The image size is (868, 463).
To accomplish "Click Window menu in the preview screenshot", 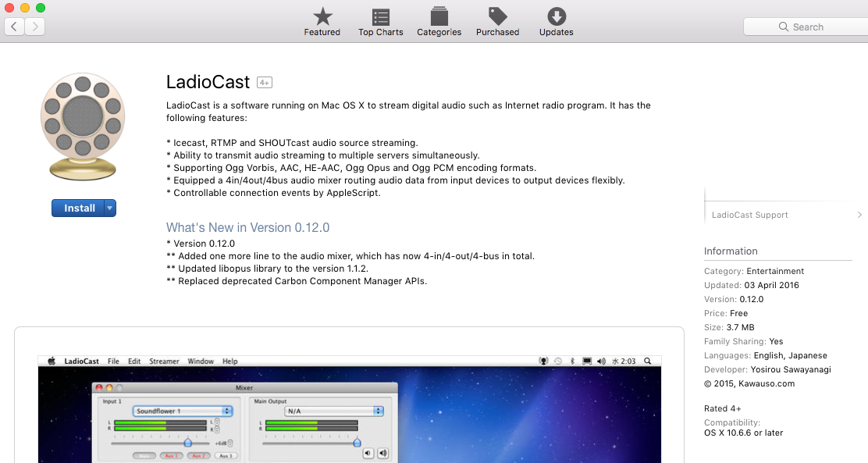I will (201, 361).
